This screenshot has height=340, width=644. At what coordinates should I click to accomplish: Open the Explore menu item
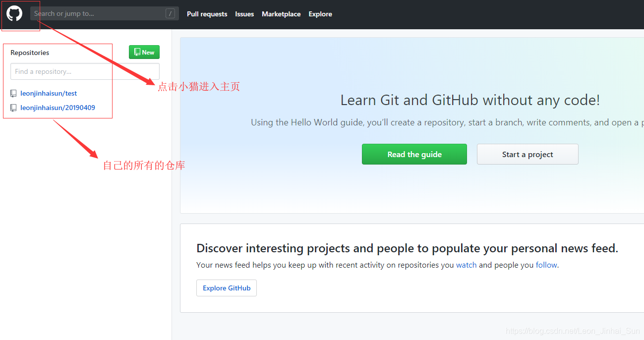320,14
